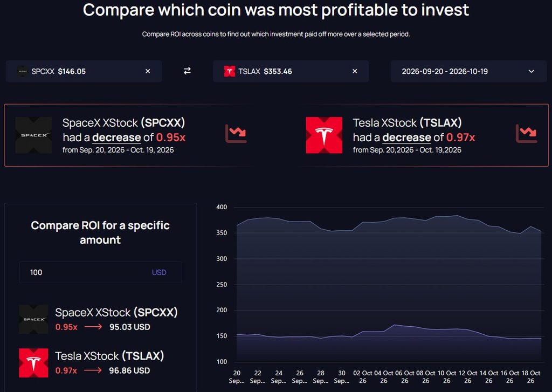
Task: Click the small Tesla logo in the TSLAX selector
Action: pyautogui.click(x=230, y=71)
